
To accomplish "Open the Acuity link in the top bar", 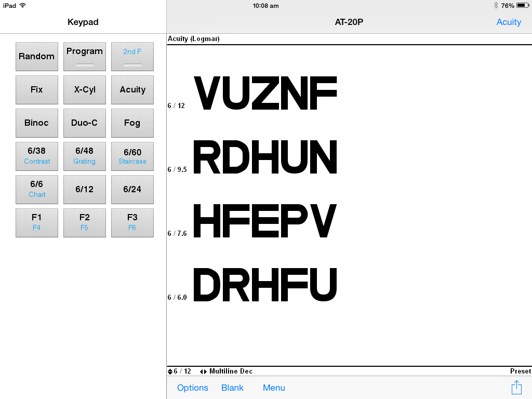I will point(509,22).
